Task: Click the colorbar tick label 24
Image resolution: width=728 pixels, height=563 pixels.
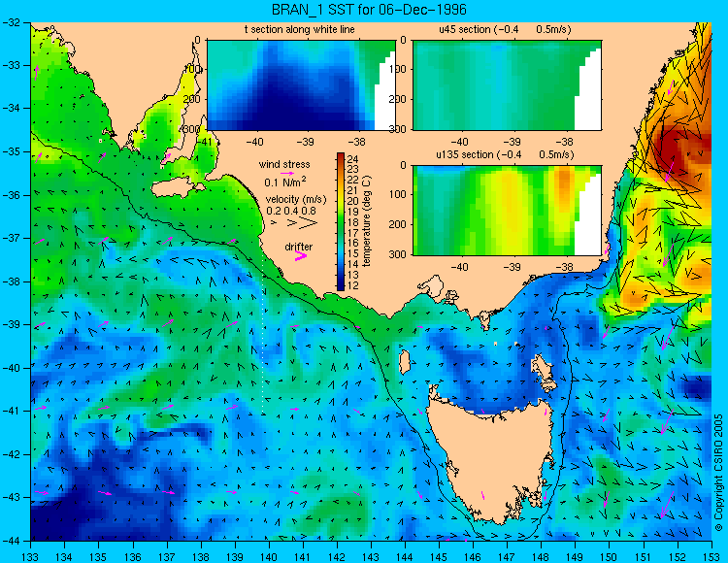Action: [x=352, y=159]
